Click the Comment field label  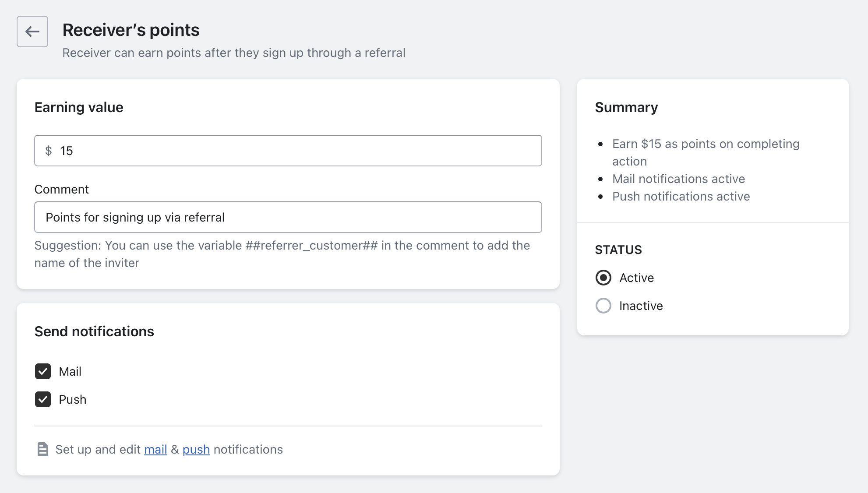coord(62,190)
